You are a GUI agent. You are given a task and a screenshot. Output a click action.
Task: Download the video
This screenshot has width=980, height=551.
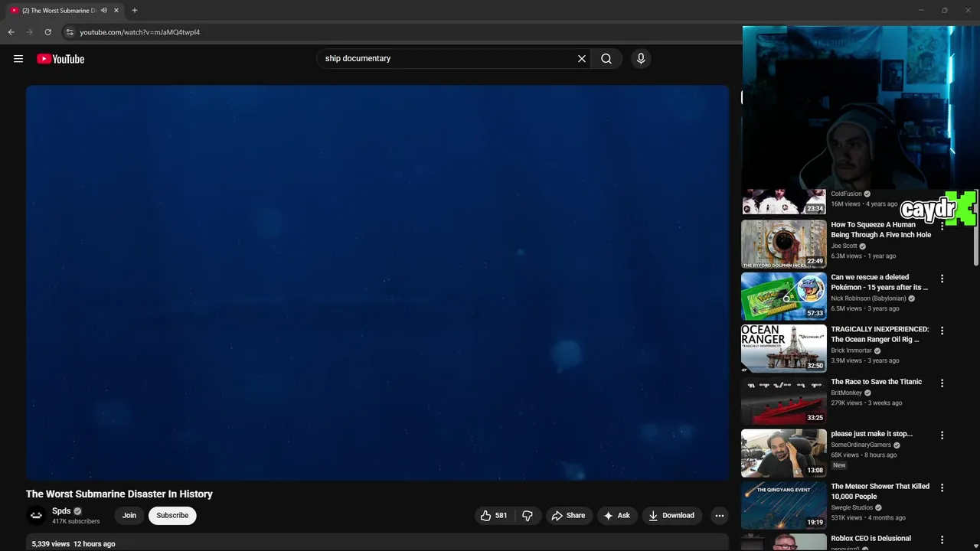click(671, 516)
